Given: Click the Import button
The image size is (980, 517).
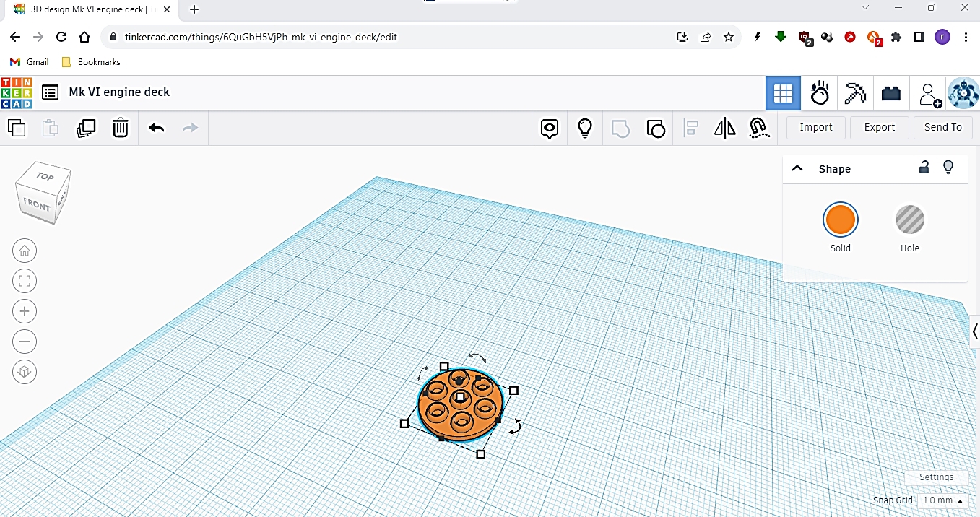Looking at the screenshot, I should [816, 127].
